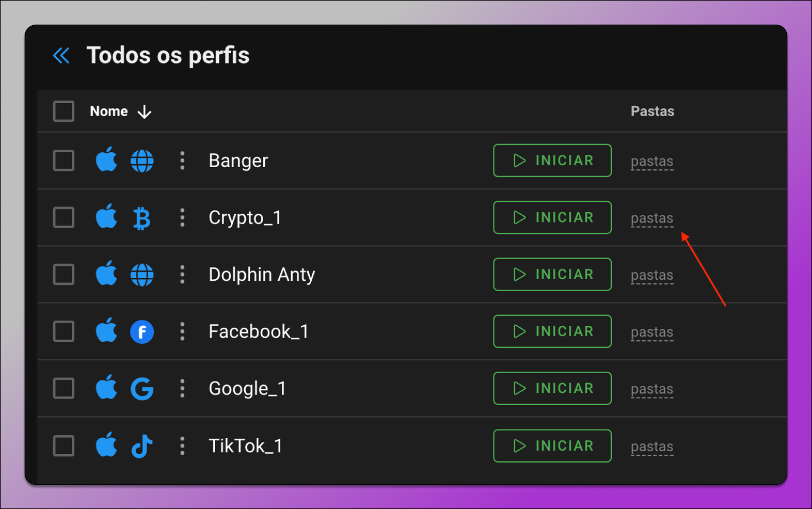Start the Banger profile with INICIAR

click(552, 161)
